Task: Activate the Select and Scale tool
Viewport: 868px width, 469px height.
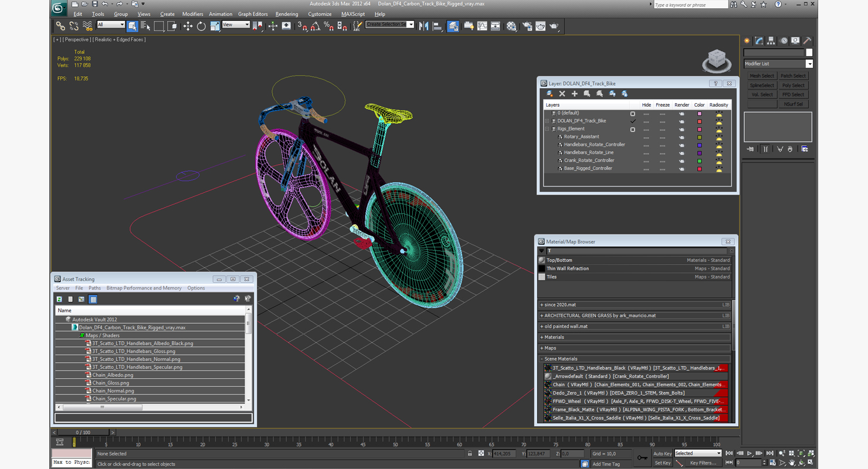Action: point(215,26)
